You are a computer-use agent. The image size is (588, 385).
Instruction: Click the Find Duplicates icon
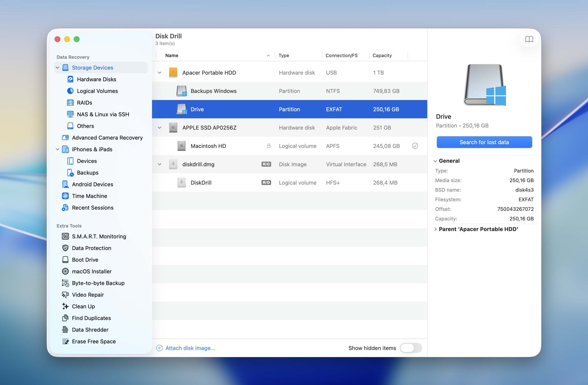point(65,318)
